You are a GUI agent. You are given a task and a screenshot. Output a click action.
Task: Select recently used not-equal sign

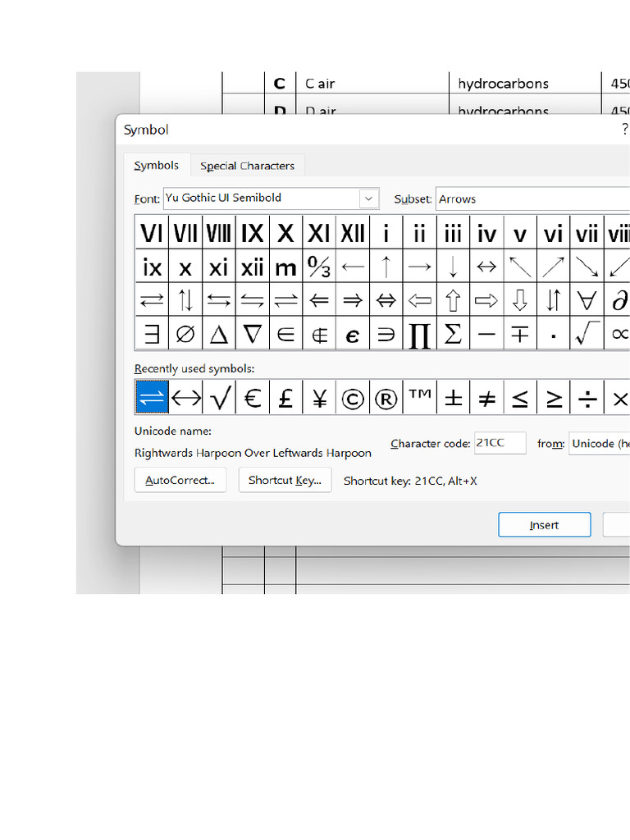click(x=486, y=399)
